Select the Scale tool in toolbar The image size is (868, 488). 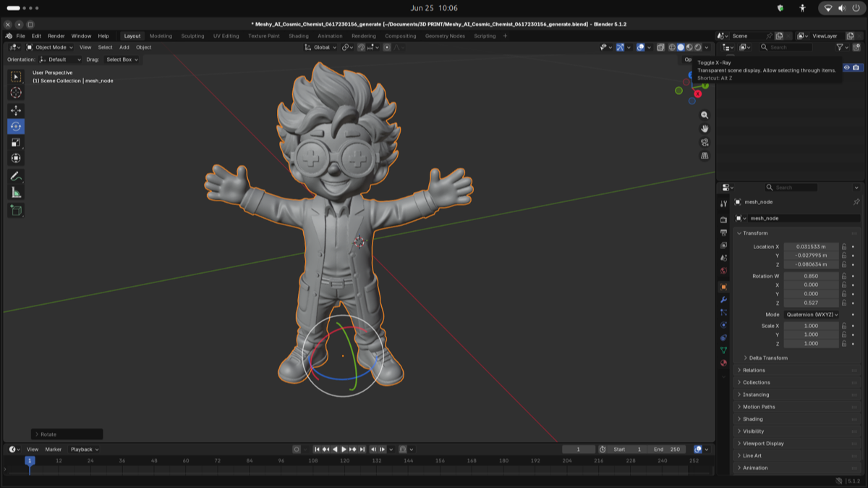coord(16,142)
